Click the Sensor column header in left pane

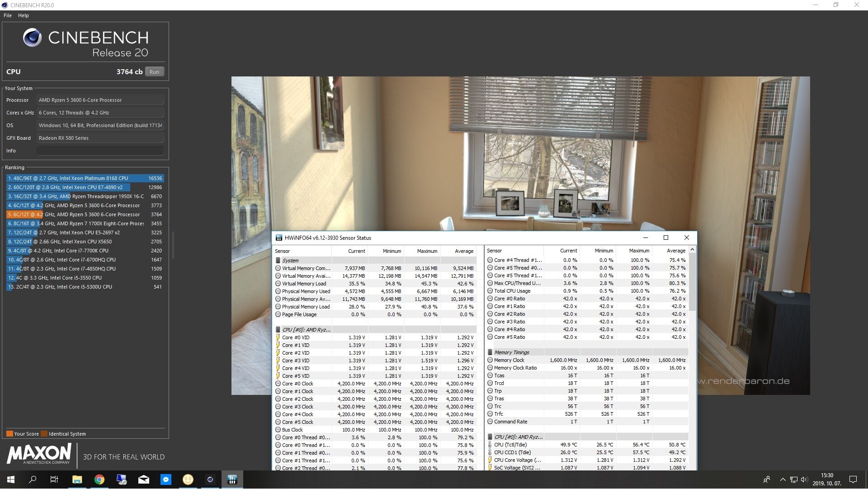click(x=302, y=251)
